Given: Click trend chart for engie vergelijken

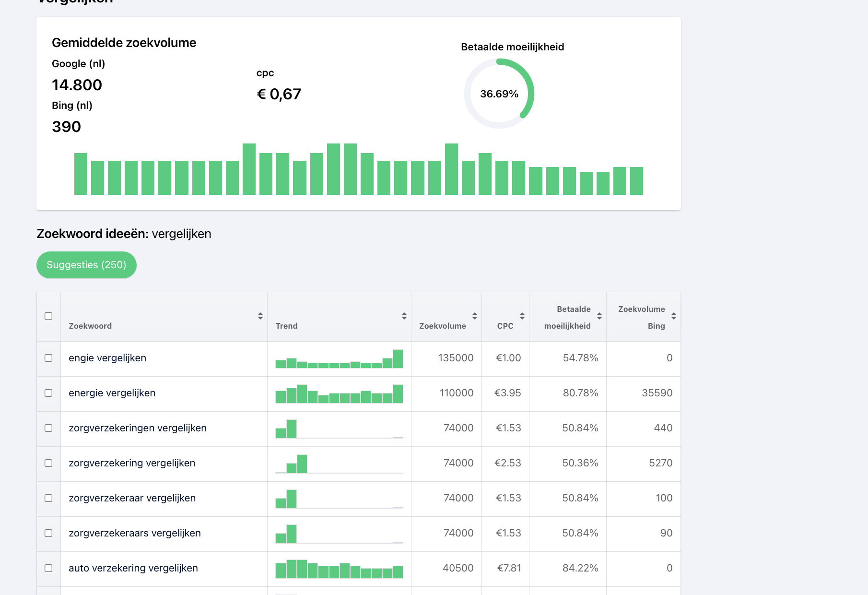Looking at the screenshot, I should click(x=339, y=359).
